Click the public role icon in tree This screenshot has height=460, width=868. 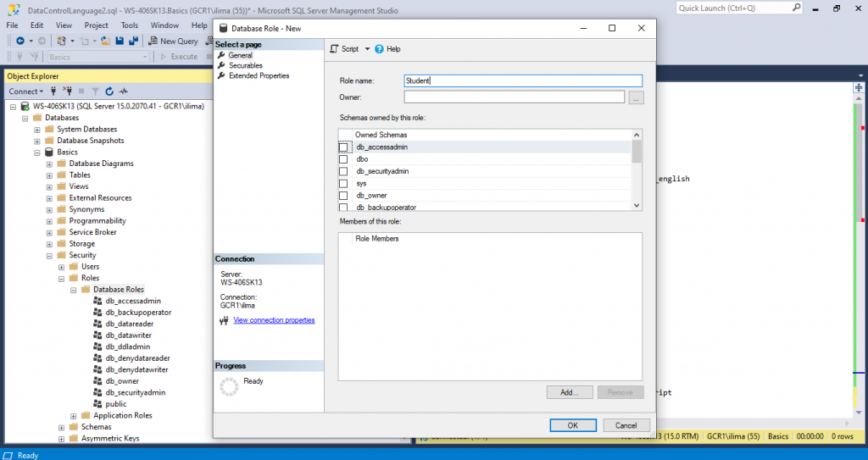tap(98, 403)
